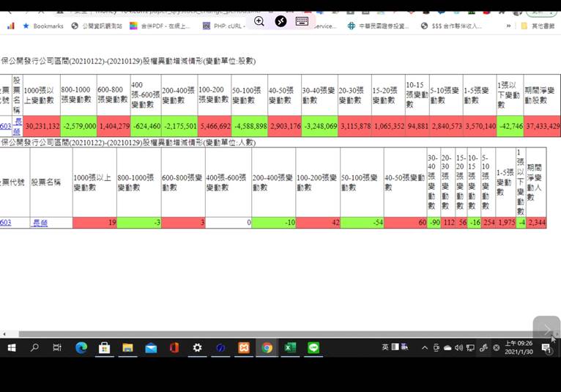Click the 長榮 stock name link in lower table
The width and height of the screenshot is (561, 392).
(40, 223)
